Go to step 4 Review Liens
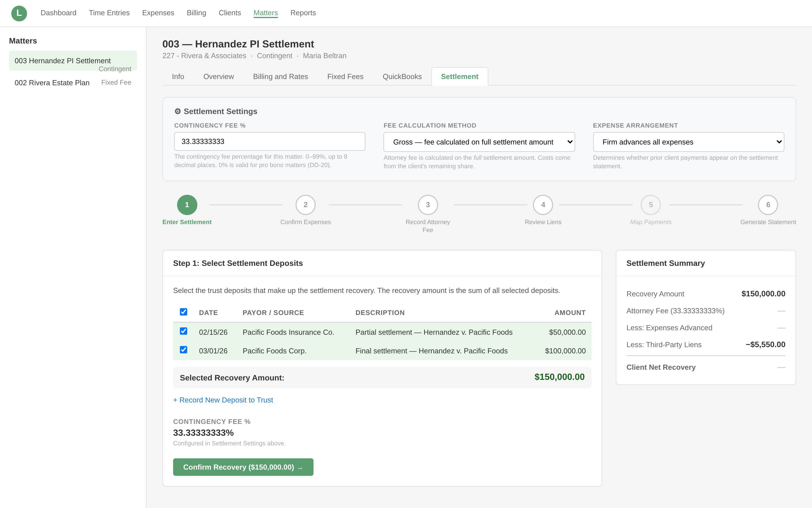 [x=543, y=205]
